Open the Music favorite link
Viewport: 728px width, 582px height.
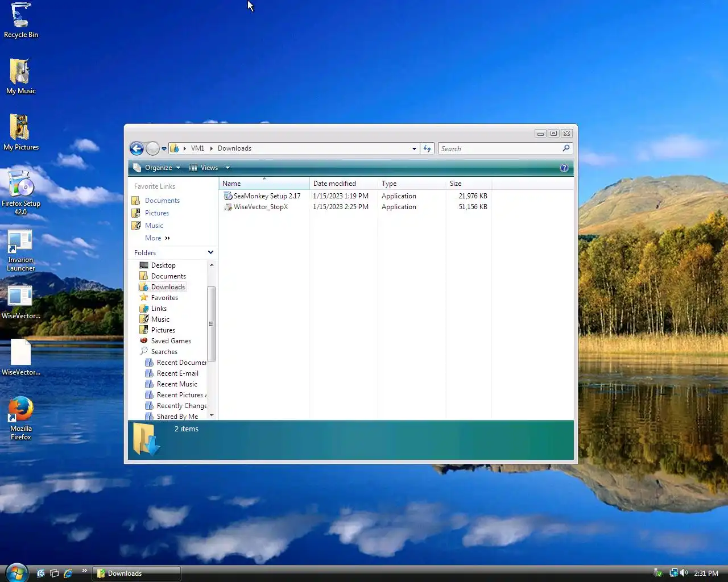pos(154,226)
